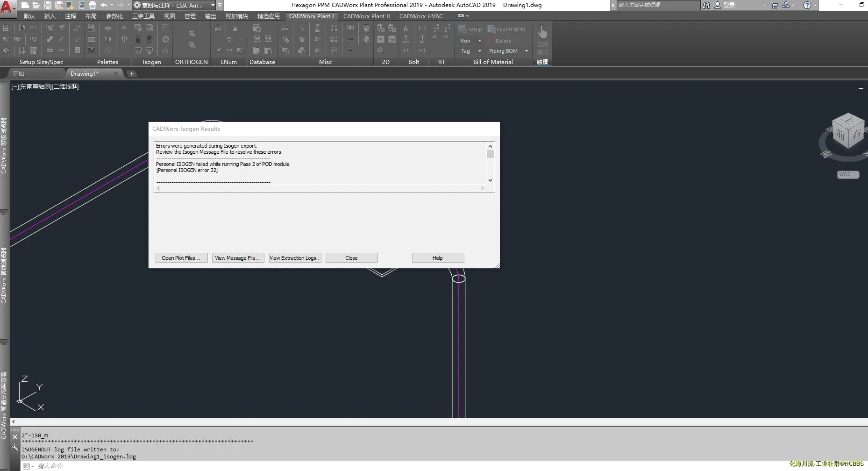Click the 前 face of the ViewCube
This screenshot has height=471, width=868.
click(841, 135)
